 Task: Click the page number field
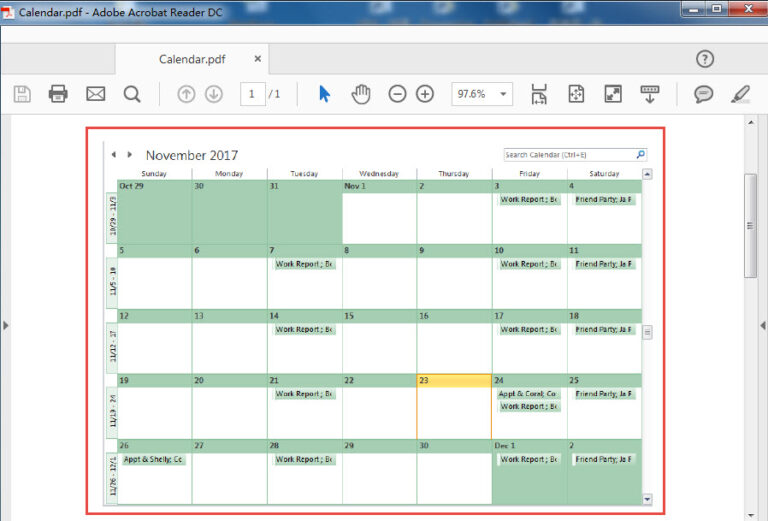252,94
